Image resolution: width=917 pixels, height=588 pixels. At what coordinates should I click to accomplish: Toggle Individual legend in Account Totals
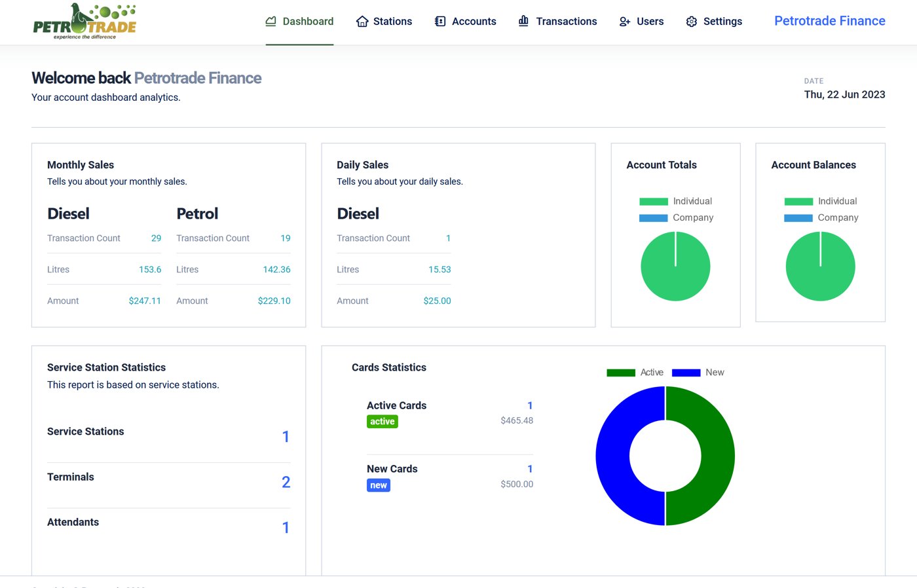click(675, 201)
